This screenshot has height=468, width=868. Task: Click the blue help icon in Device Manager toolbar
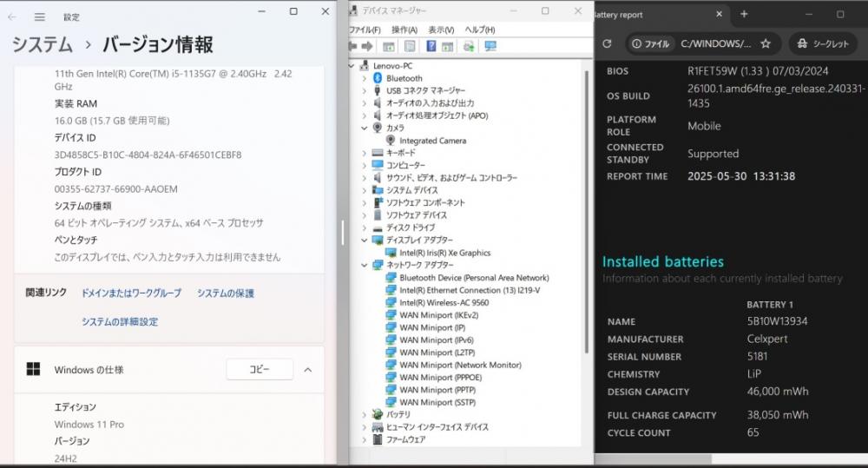(431, 47)
